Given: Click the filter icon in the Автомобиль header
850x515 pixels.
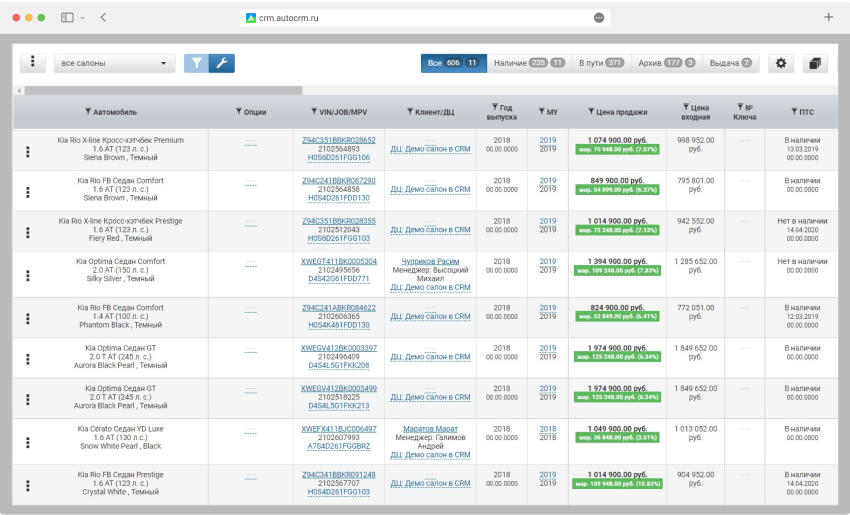Looking at the screenshot, I should [88, 112].
